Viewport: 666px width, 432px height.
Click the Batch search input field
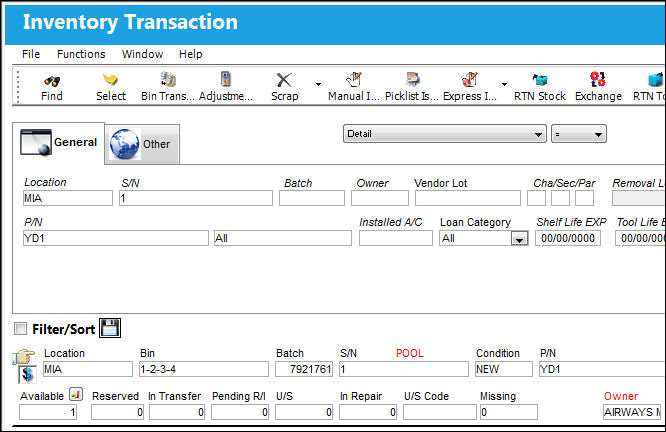coord(312,198)
